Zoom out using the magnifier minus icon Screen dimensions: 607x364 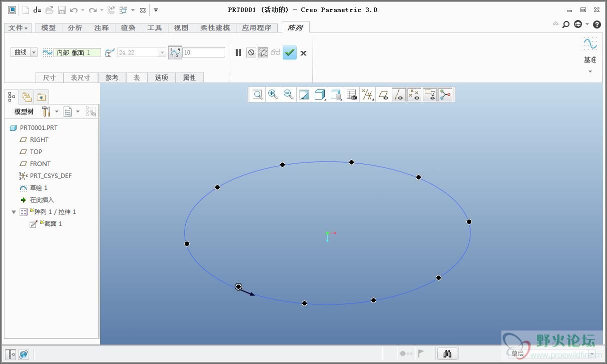pyautogui.click(x=288, y=94)
